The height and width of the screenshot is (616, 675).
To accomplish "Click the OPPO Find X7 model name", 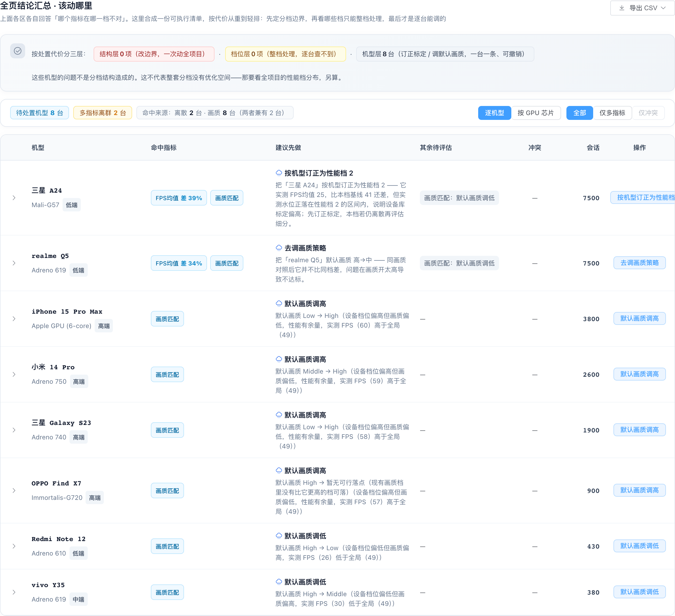I will click(x=56, y=483).
